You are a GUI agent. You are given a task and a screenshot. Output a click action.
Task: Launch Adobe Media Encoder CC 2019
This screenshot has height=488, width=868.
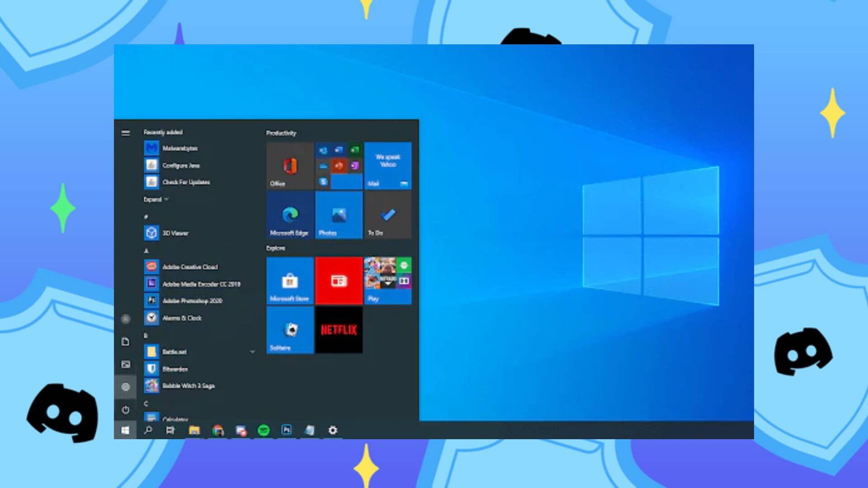coord(193,284)
